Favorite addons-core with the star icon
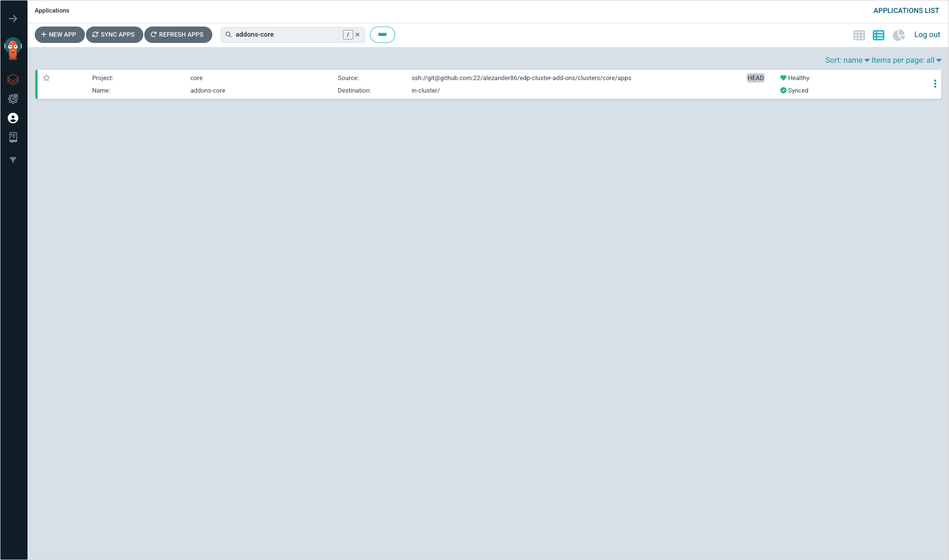This screenshot has height=560, width=949. tap(46, 78)
